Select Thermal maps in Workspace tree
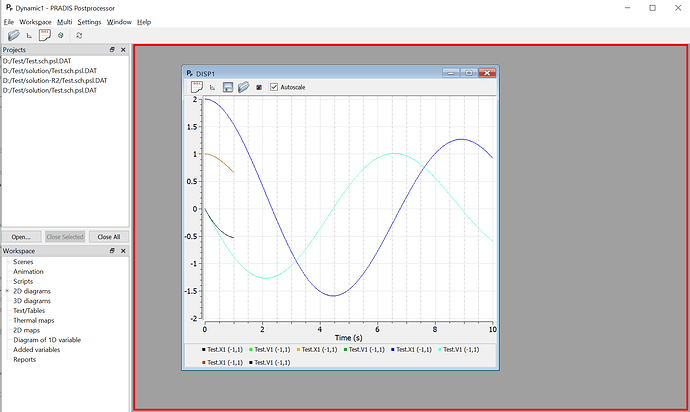Viewport: 690px width, 412px height. point(33,320)
